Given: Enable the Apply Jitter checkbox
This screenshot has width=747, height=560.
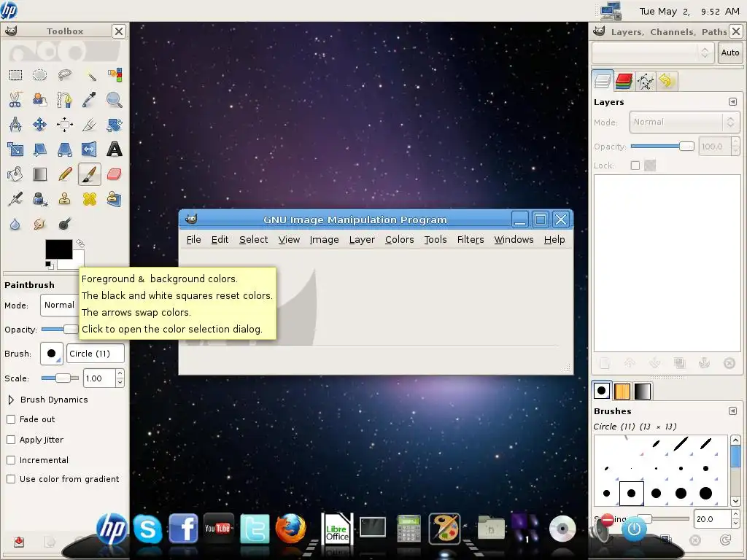Looking at the screenshot, I should coord(11,440).
